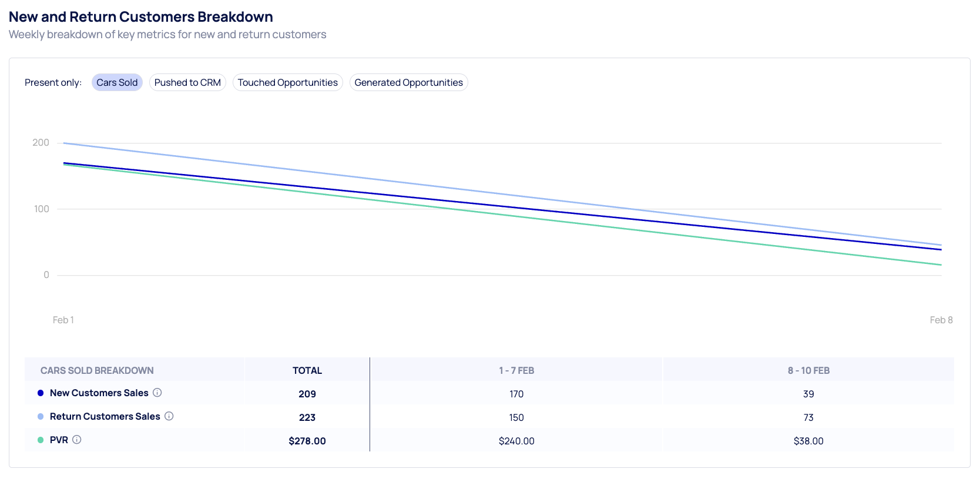The image size is (980, 482).
Task: Toggle the Cars Sold filter chip
Action: (117, 83)
